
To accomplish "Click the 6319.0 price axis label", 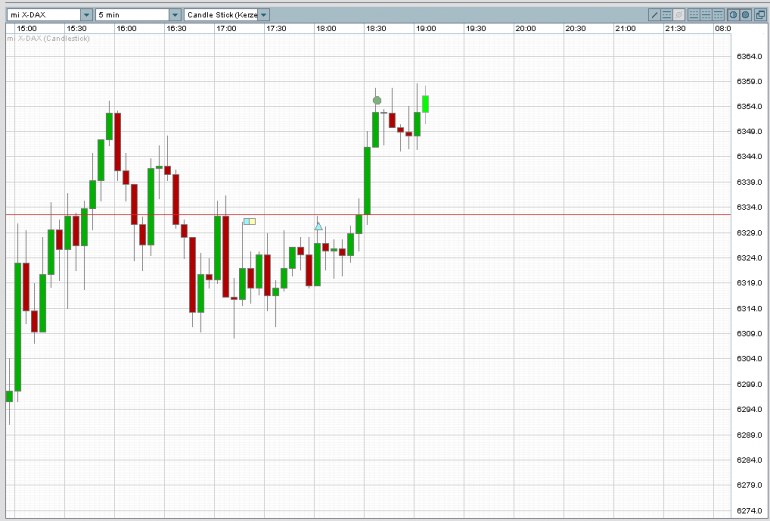I will (749, 283).
